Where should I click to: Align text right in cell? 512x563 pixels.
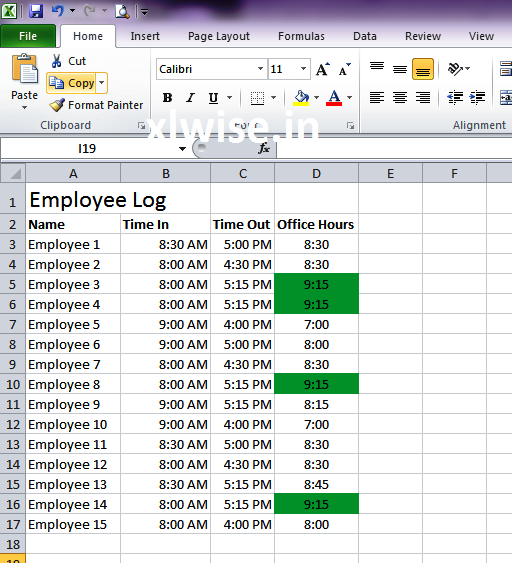pos(423,97)
